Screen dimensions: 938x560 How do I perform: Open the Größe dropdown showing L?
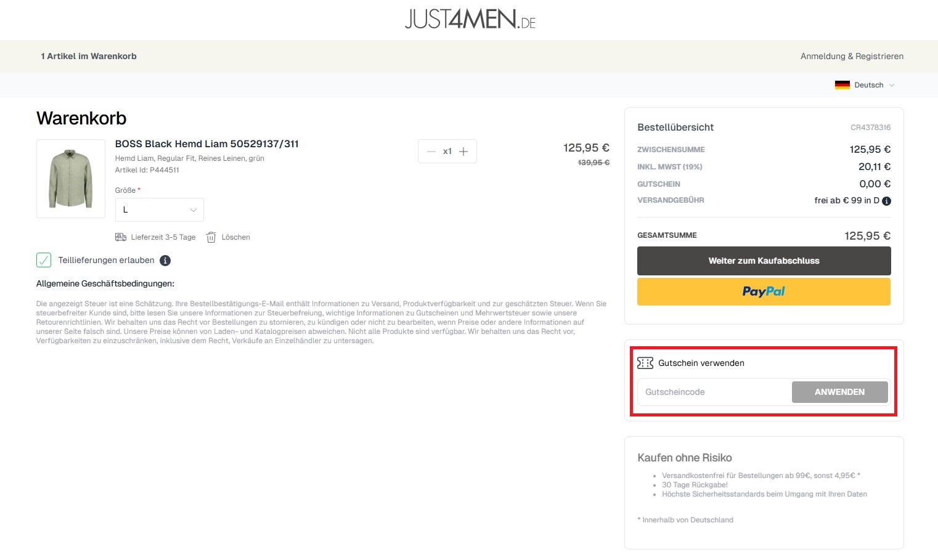(x=159, y=209)
